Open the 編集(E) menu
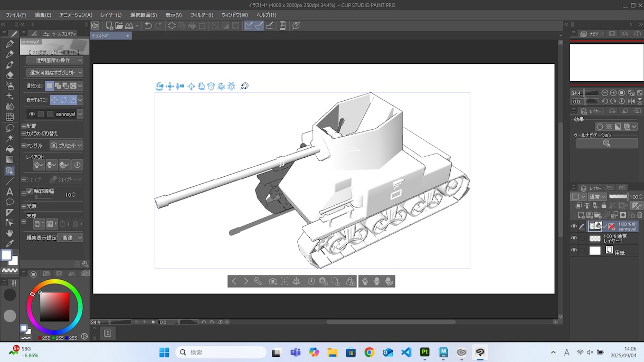644x362 pixels. tap(43, 15)
